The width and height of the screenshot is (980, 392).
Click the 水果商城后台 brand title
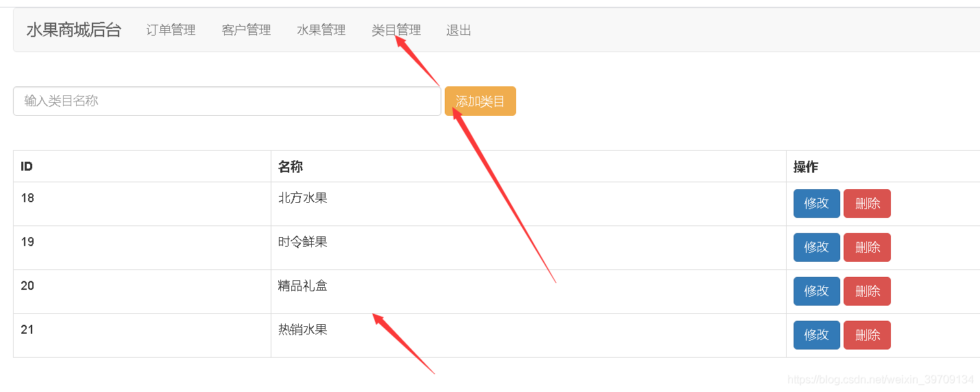click(73, 30)
